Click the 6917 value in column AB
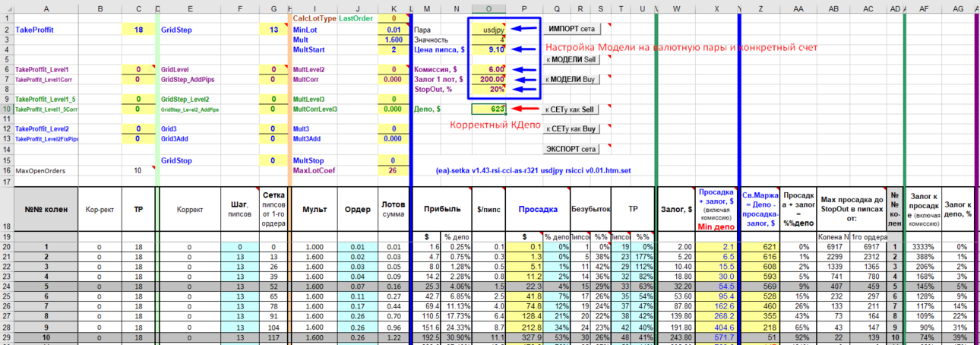The width and height of the screenshot is (980, 345). coord(833,247)
